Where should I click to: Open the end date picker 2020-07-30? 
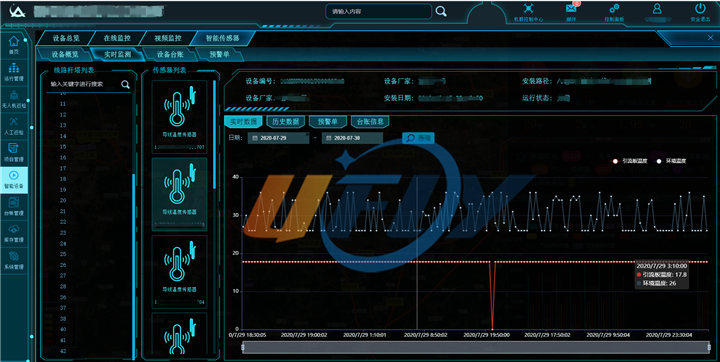[x=352, y=138]
